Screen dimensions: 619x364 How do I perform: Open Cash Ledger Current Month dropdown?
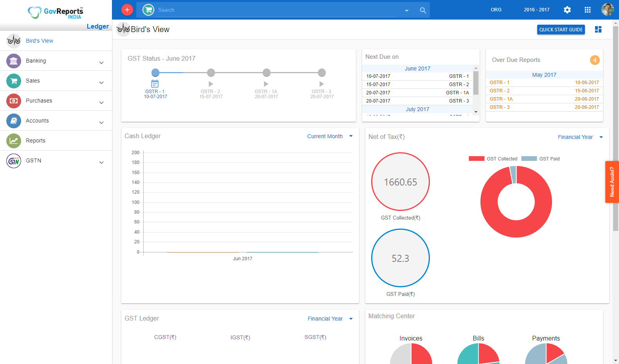click(x=330, y=136)
